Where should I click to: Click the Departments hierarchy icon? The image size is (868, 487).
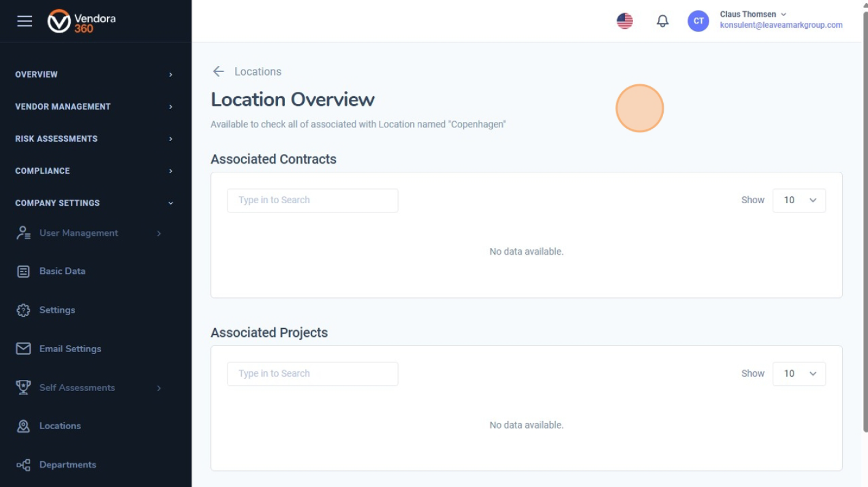click(23, 465)
